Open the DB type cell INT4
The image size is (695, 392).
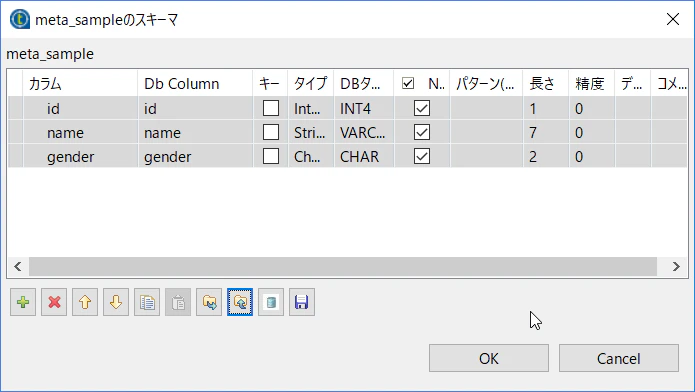[364, 109]
